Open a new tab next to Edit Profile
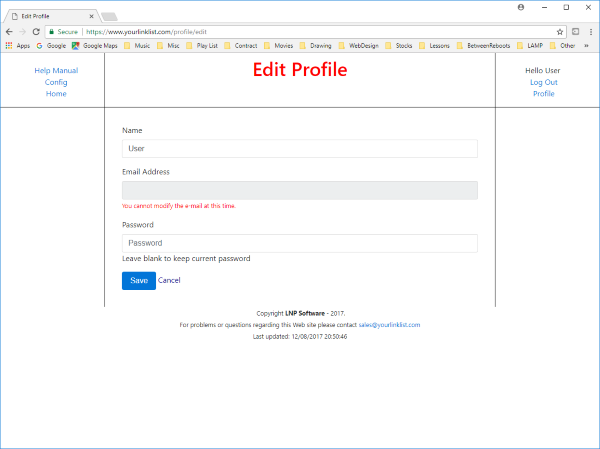Viewport: 600px width, 449px height. pyautogui.click(x=109, y=17)
